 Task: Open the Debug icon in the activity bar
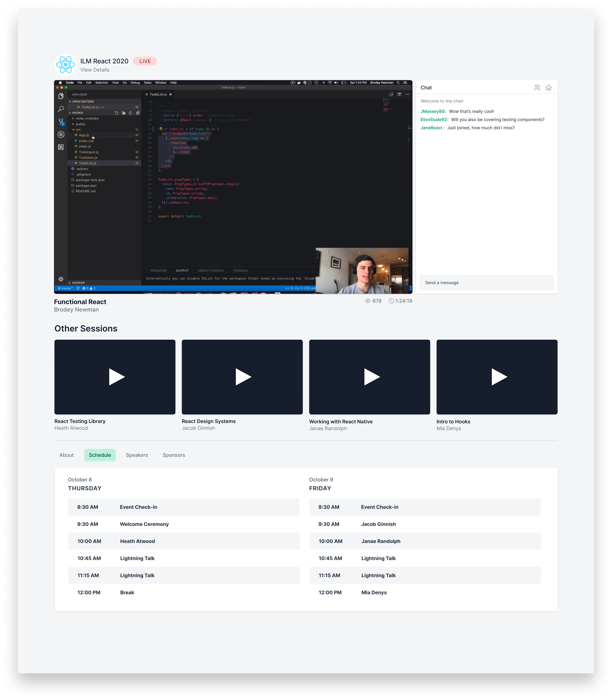click(61, 134)
